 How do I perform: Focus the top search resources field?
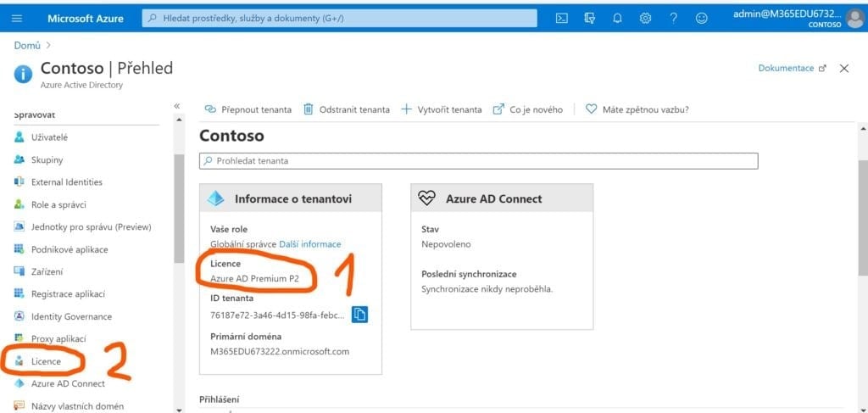point(339,19)
